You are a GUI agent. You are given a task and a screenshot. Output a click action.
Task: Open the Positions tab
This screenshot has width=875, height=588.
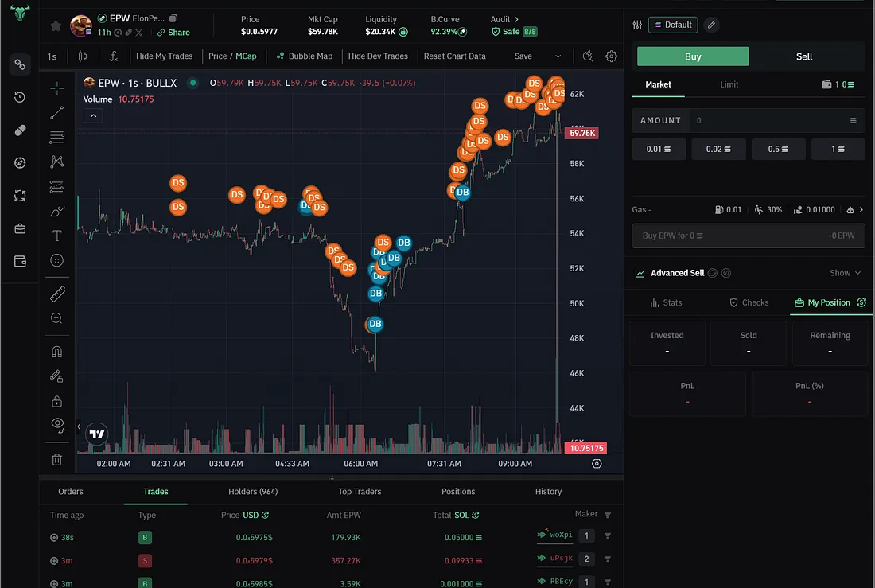458,492
